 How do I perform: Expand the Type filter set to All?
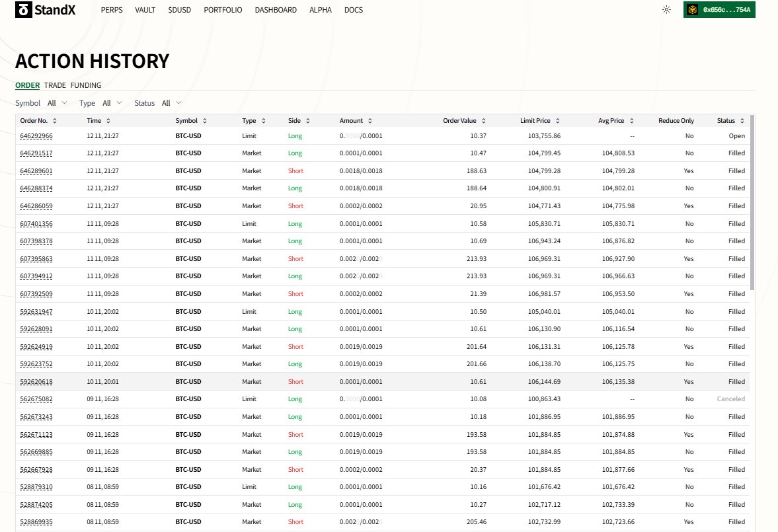[110, 103]
